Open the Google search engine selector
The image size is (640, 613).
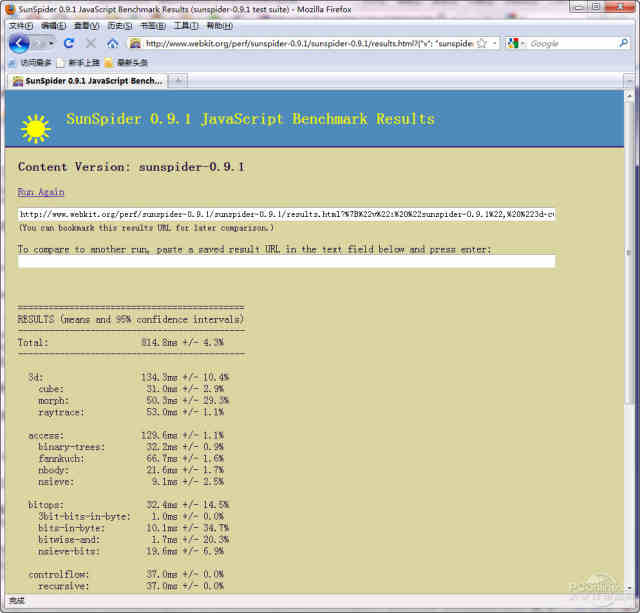[x=515, y=43]
